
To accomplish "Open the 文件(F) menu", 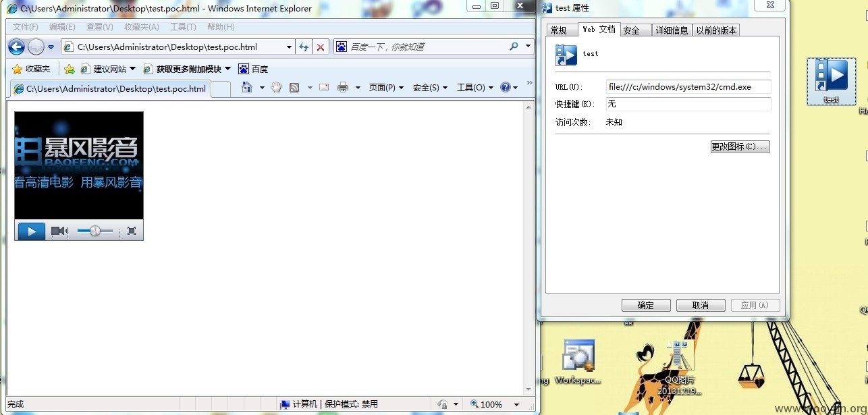I will coord(26,27).
